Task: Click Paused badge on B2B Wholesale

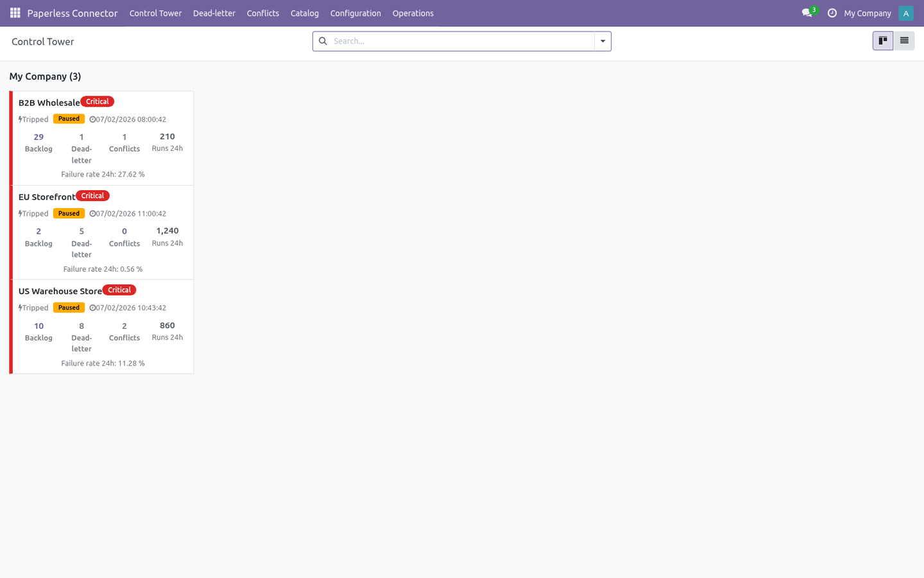Action: coord(69,119)
